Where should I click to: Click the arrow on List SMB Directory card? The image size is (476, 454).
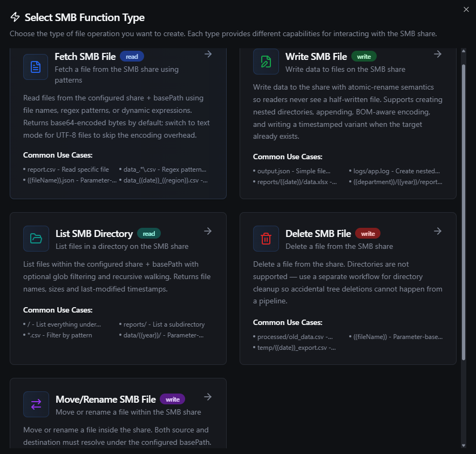[x=208, y=231]
